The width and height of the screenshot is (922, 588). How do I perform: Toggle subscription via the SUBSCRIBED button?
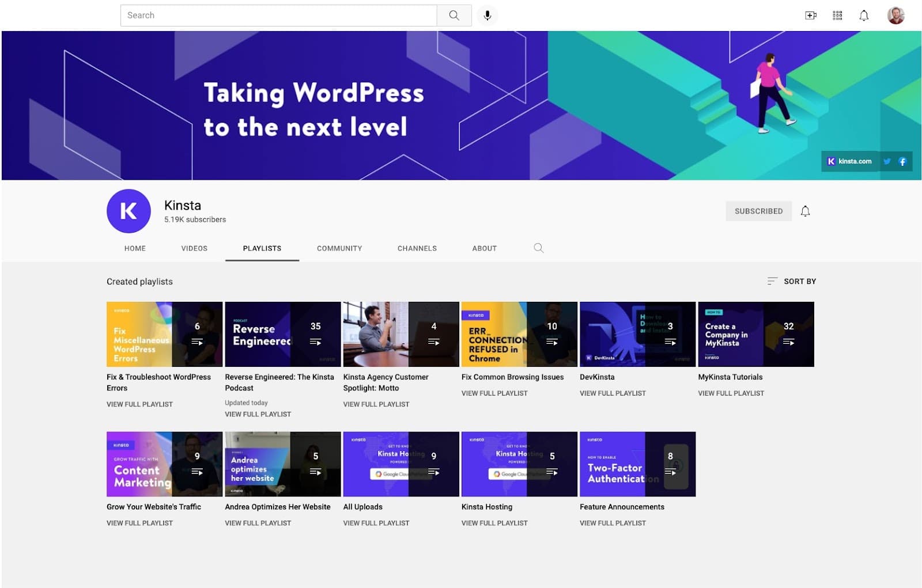tap(758, 211)
